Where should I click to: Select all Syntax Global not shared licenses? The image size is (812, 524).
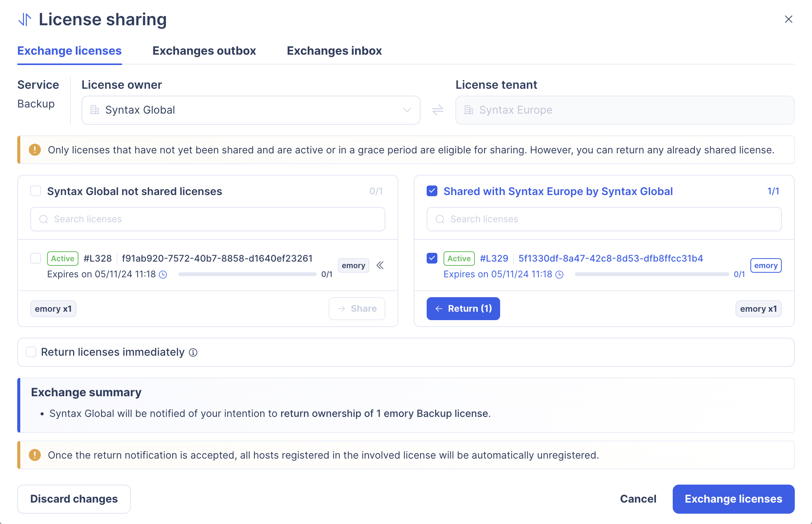(x=36, y=191)
